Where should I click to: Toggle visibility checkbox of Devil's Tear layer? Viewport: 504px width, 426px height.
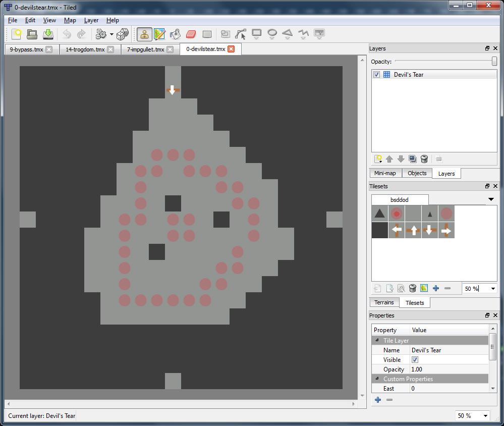coord(376,75)
